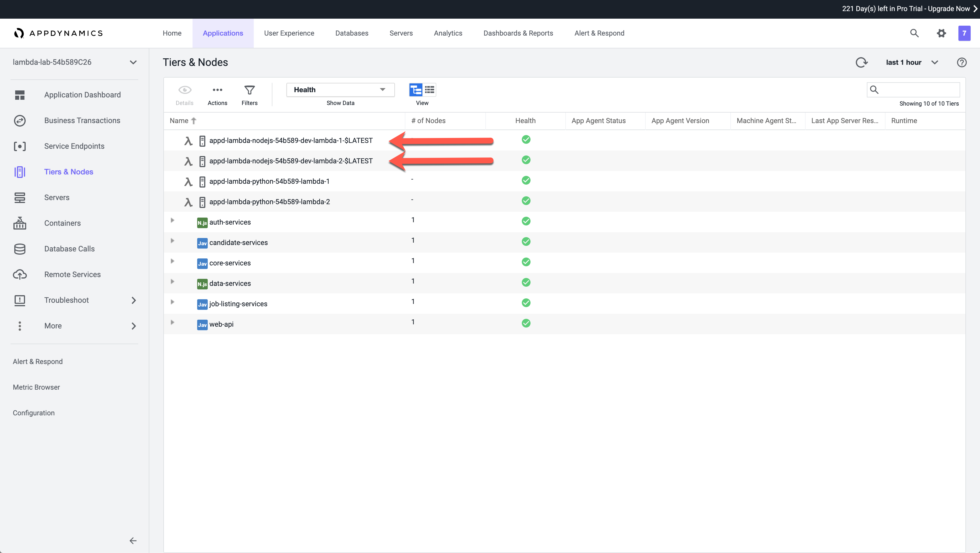
Task: Collapse the sidebar with left arrow
Action: tap(133, 540)
